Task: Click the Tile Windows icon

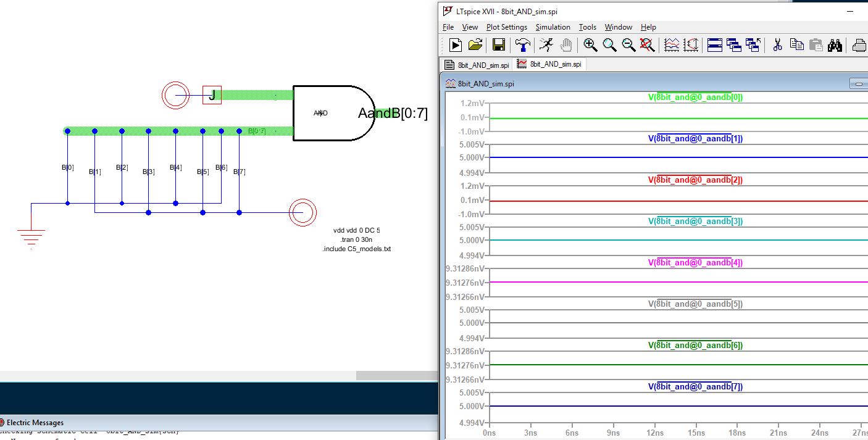Action: click(714, 45)
